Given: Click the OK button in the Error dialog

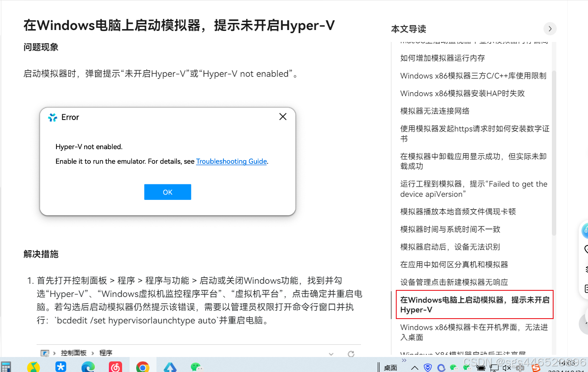Looking at the screenshot, I should [167, 192].
